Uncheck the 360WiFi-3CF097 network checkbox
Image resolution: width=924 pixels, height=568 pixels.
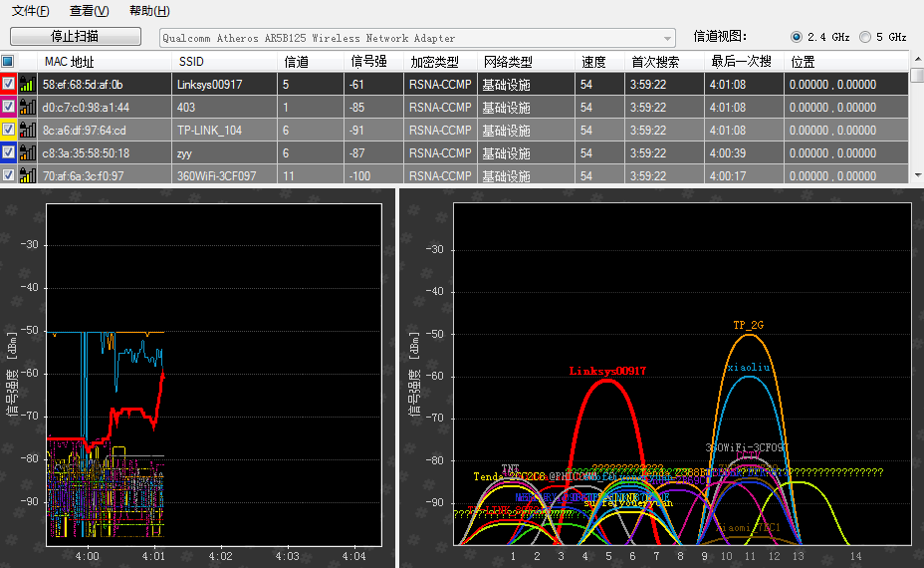(x=8, y=174)
